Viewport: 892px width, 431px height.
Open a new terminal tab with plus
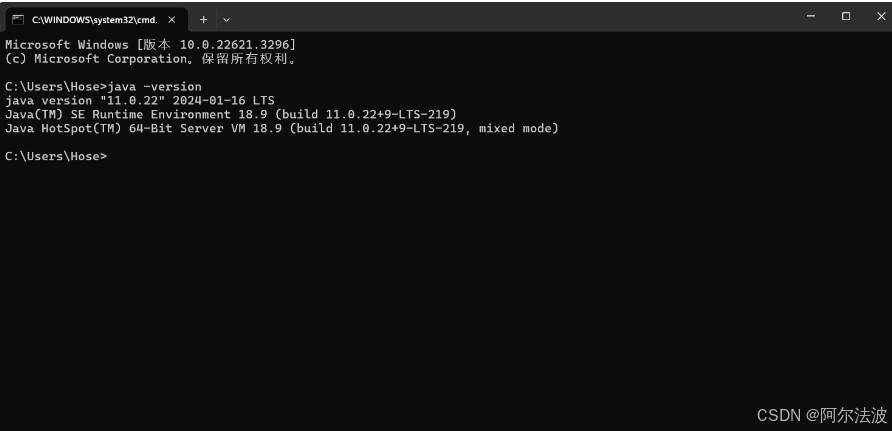click(203, 19)
